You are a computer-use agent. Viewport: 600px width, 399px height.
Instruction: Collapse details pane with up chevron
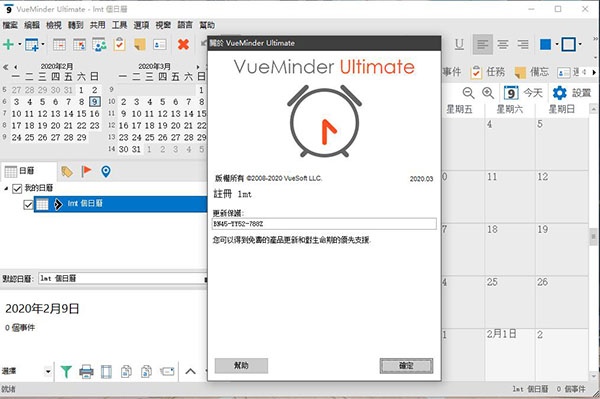pyautogui.click(x=191, y=371)
